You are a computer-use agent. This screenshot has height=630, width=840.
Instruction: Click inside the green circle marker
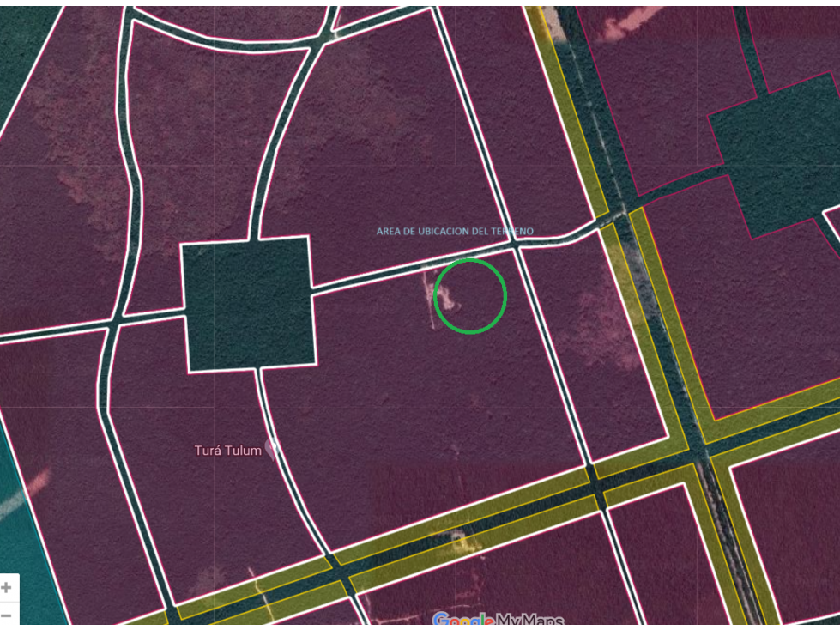(470, 296)
